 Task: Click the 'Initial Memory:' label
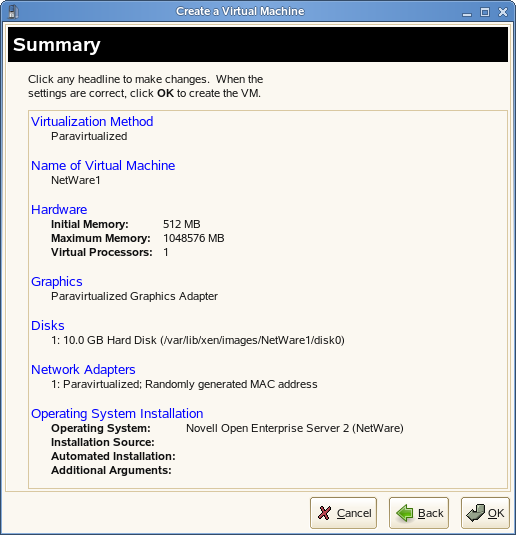[x=90, y=224]
